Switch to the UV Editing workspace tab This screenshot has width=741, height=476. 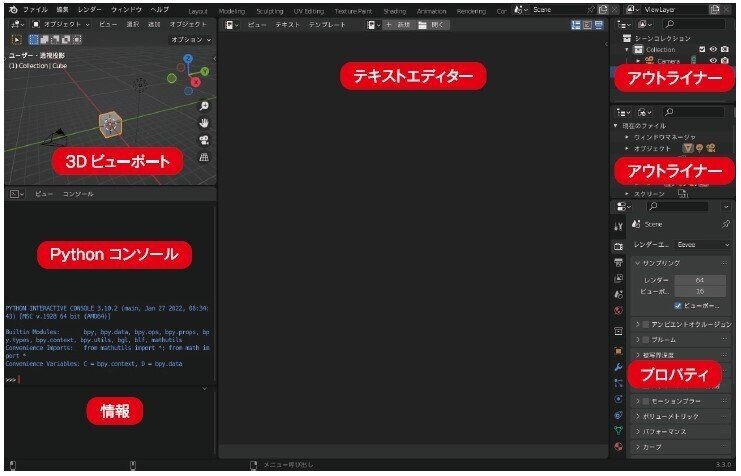tap(309, 11)
